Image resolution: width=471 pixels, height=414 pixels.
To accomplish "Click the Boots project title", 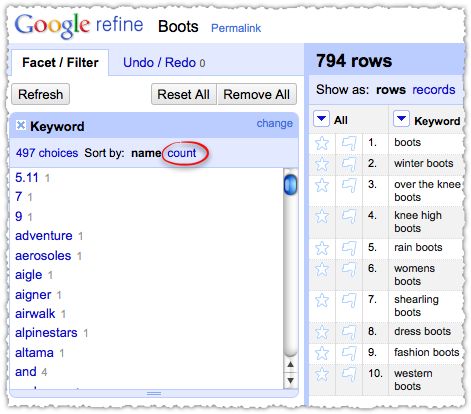I will (178, 27).
